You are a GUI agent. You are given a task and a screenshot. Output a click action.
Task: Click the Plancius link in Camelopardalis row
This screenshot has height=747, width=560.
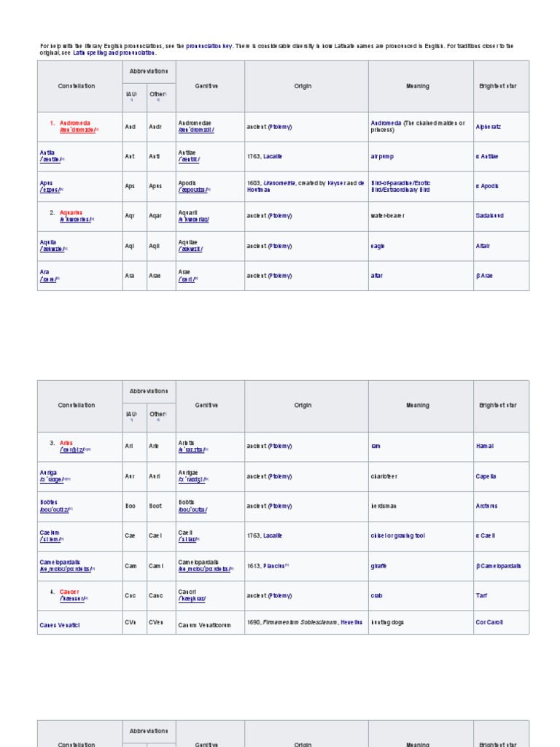coord(276,565)
